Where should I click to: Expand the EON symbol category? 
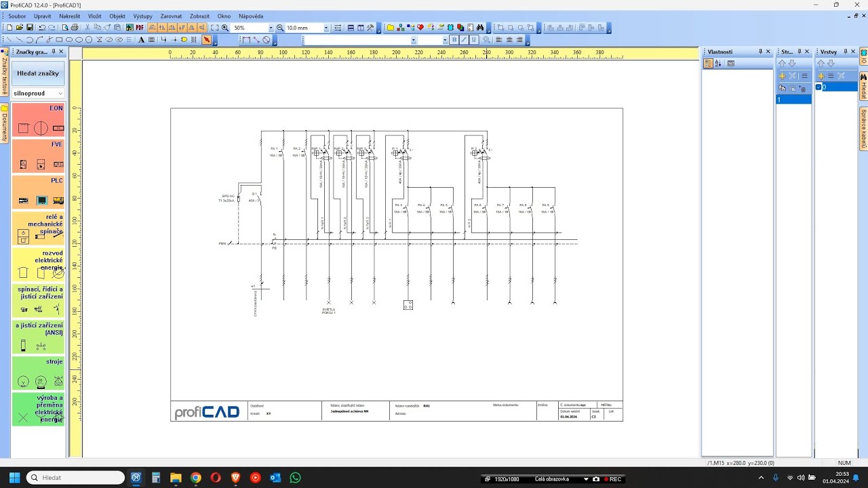tap(38, 121)
